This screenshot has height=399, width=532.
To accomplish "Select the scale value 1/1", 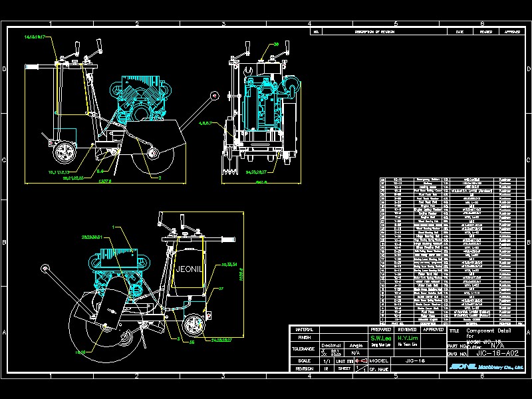I will click(x=327, y=361).
